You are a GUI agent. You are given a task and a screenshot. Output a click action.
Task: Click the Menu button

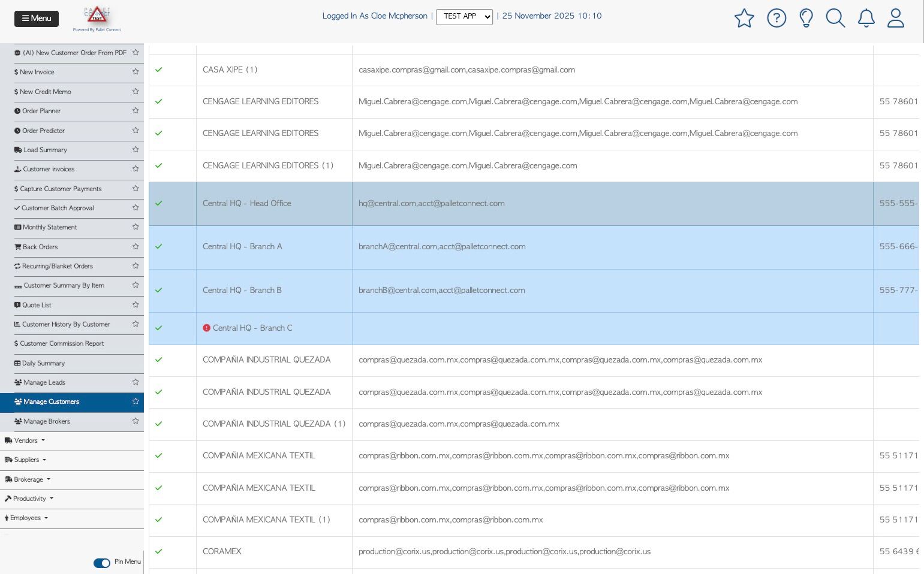click(x=37, y=19)
